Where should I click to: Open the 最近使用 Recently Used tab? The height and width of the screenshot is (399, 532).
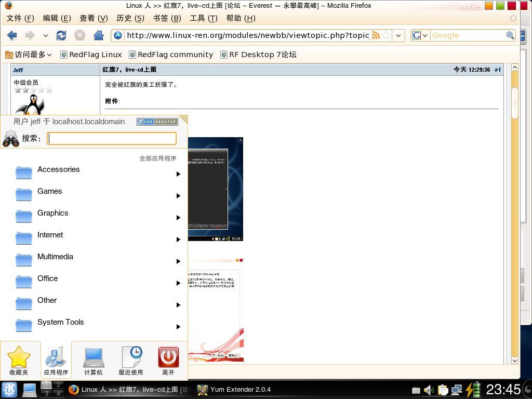click(x=130, y=361)
